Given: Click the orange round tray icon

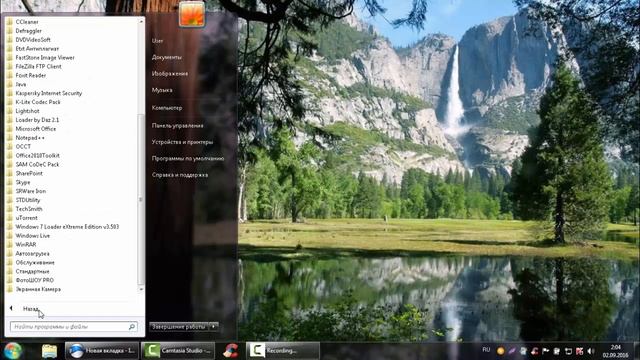Looking at the screenshot, I should click(500, 351).
